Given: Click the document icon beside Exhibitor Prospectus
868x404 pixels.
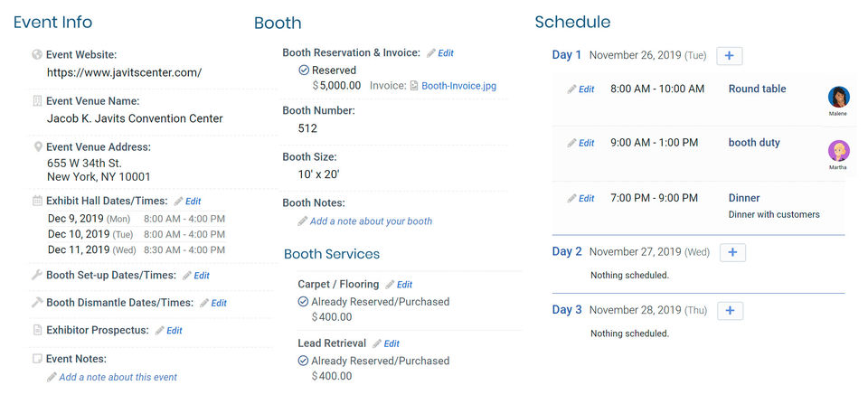Looking at the screenshot, I should coord(37,331).
